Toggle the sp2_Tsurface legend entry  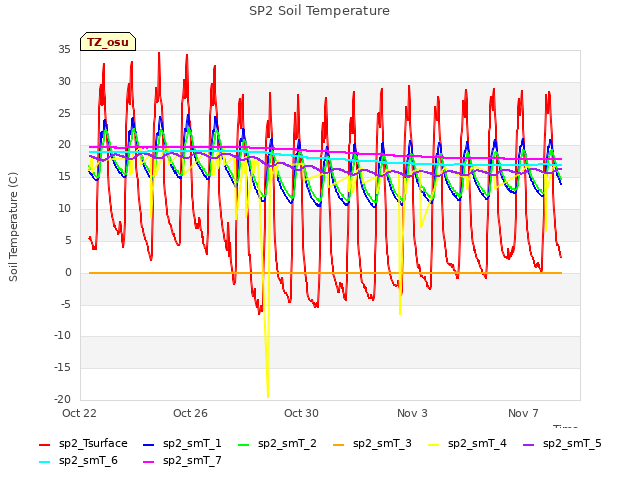[x=83, y=444]
